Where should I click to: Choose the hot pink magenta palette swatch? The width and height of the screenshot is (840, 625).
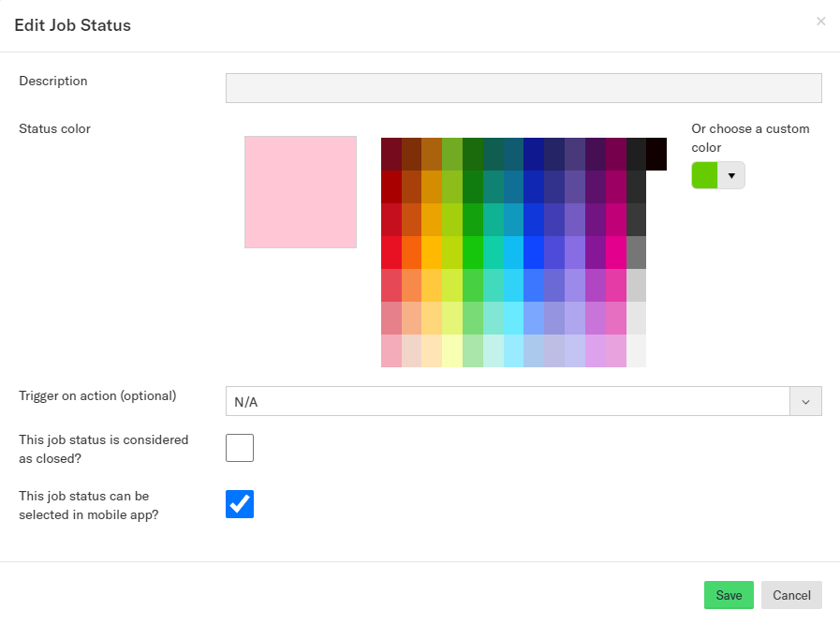tap(616, 252)
